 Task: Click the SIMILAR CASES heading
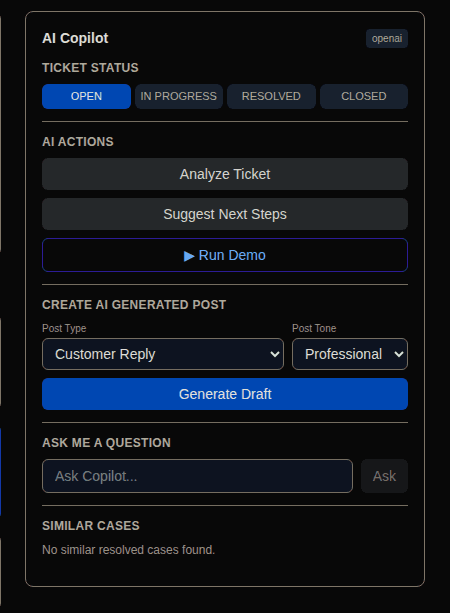[x=91, y=526]
